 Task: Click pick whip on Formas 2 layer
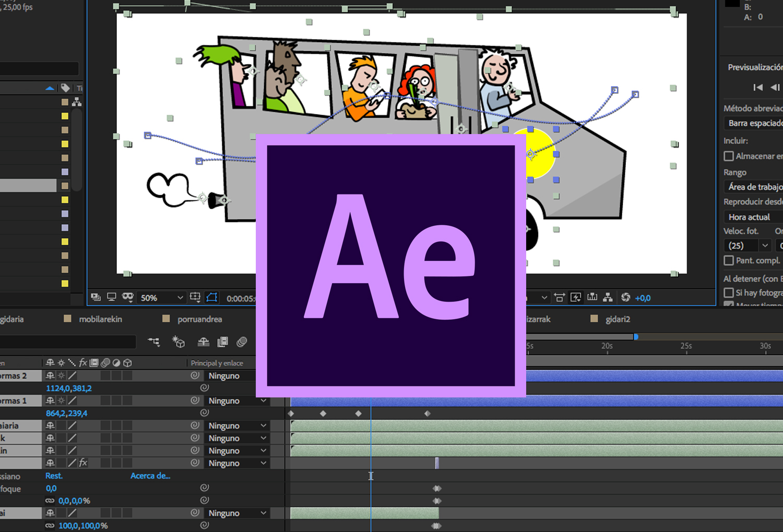pyautogui.click(x=195, y=376)
